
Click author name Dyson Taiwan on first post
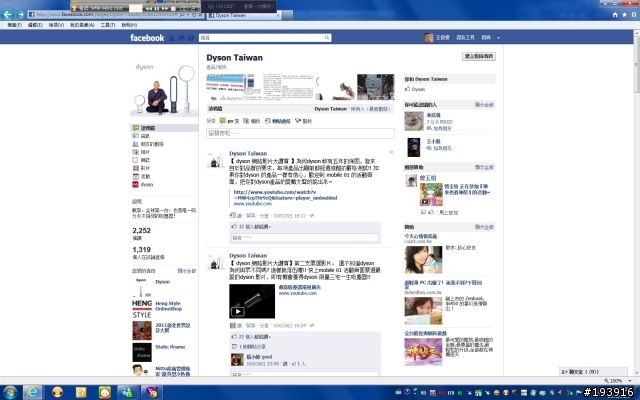[x=248, y=153]
